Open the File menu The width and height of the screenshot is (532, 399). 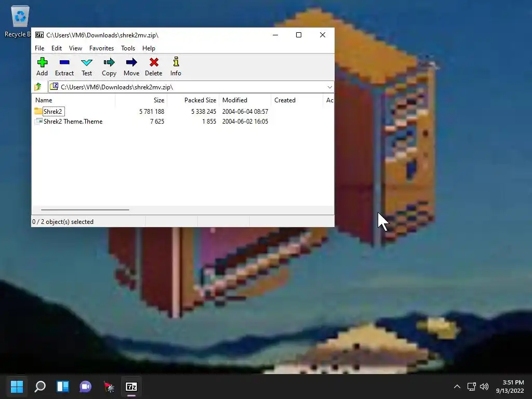pos(39,48)
